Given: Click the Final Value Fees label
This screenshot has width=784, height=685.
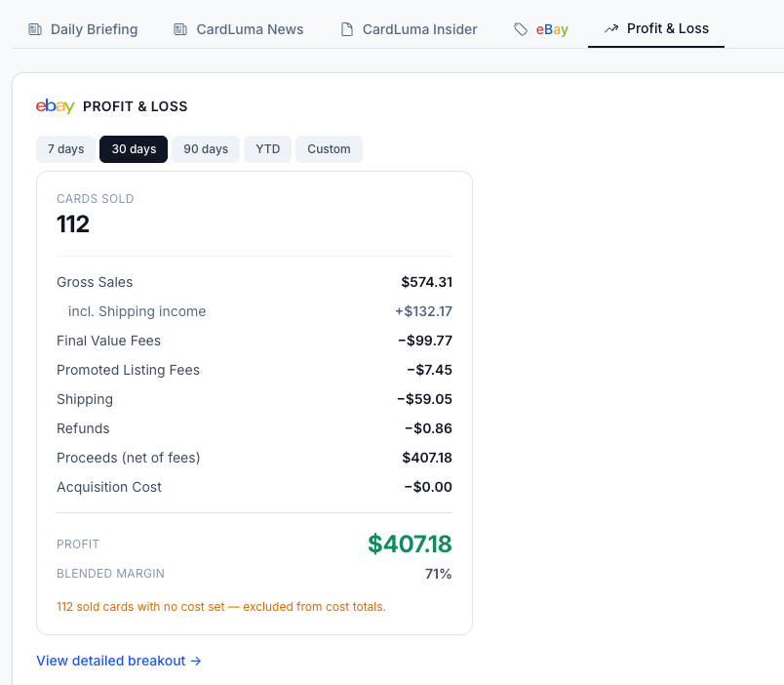Looking at the screenshot, I should 108,341.
